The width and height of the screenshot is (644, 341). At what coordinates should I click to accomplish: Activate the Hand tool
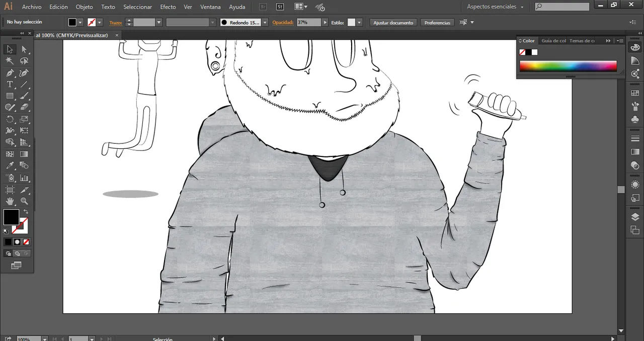pos(10,201)
